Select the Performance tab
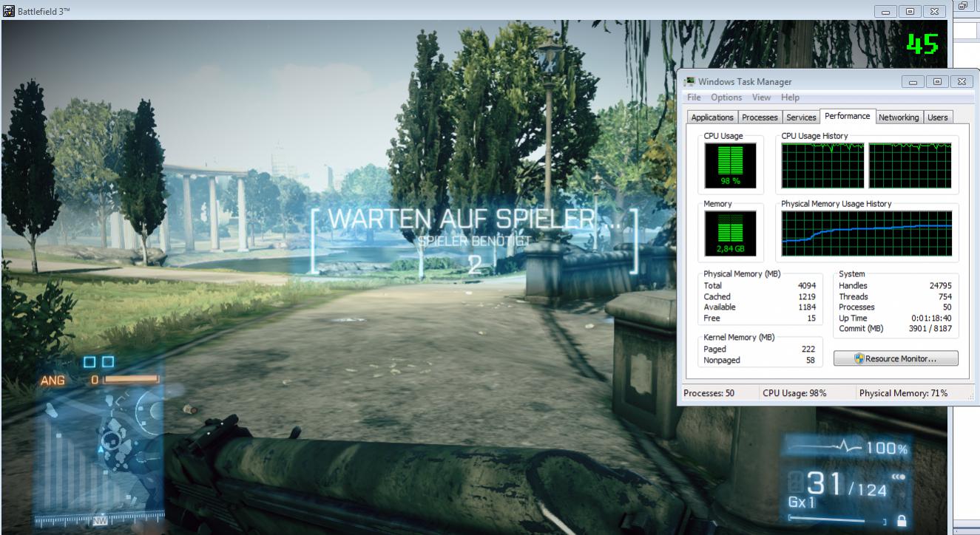The image size is (980, 535). 848,116
